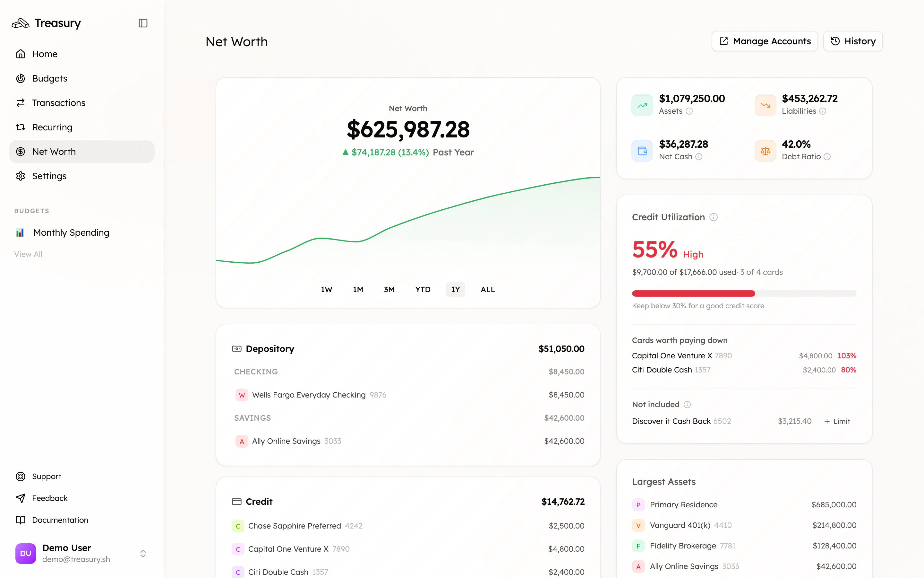Click the Support lifebuoy icon
This screenshot has width=924, height=578.
21,476
